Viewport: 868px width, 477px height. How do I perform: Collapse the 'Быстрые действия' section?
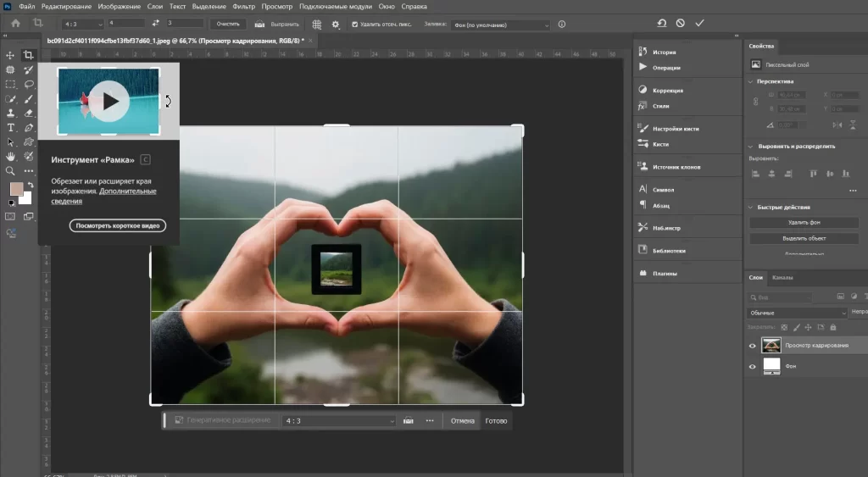click(750, 207)
